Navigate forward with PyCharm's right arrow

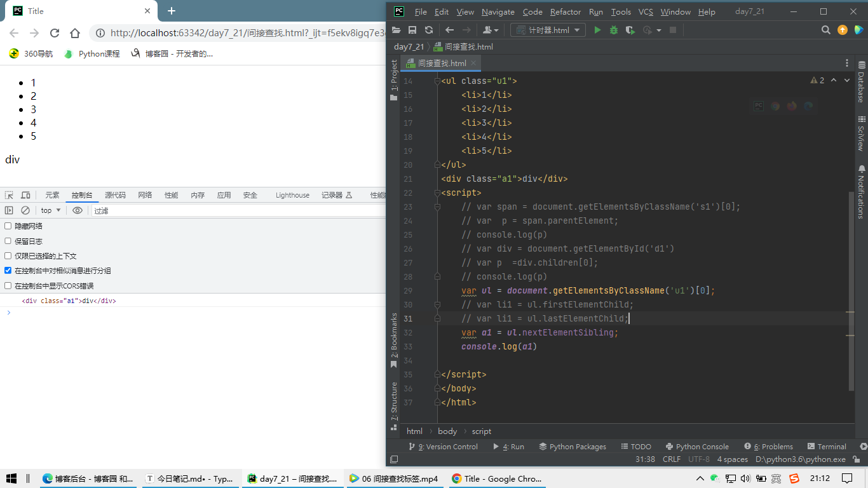[467, 30]
